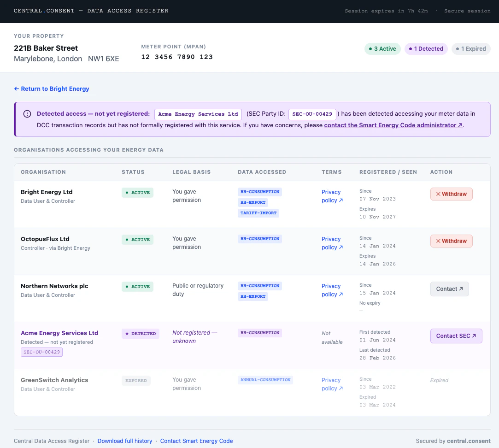499x448 pixels.
Task: Click Northern Networks plc organisation name
Action: (54, 286)
